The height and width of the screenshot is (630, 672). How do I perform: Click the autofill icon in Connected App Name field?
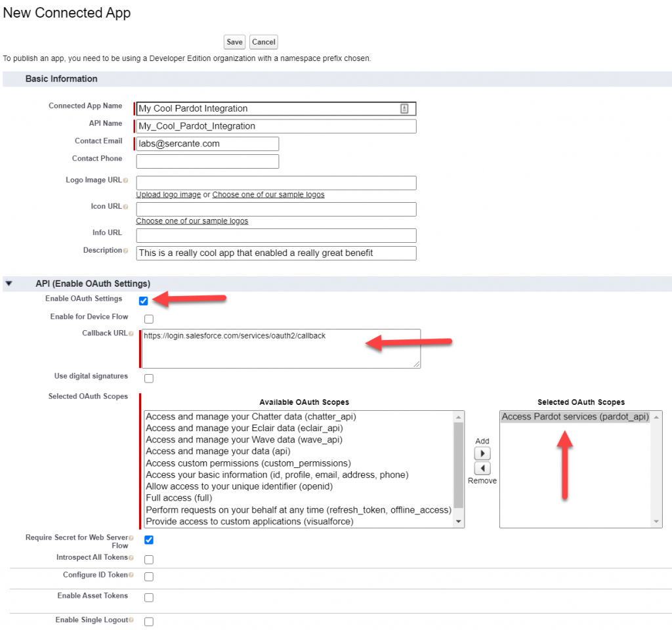(404, 109)
